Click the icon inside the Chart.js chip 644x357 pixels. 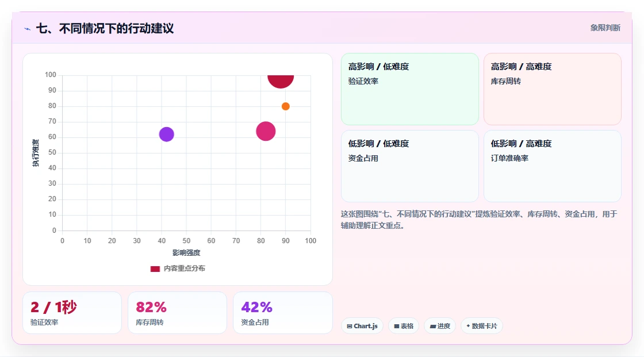[x=350, y=326]
